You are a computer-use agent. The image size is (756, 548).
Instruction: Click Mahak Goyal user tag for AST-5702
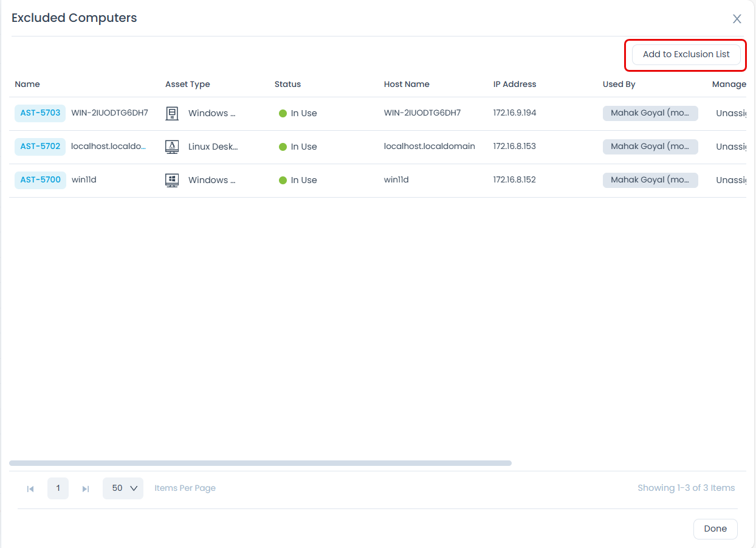[650, 147]
